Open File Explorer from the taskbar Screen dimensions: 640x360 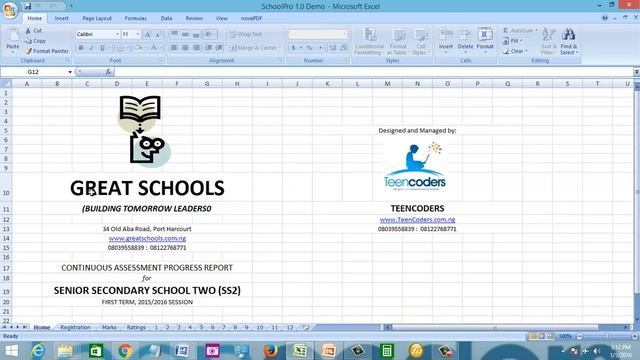click(x=65, y=351)
